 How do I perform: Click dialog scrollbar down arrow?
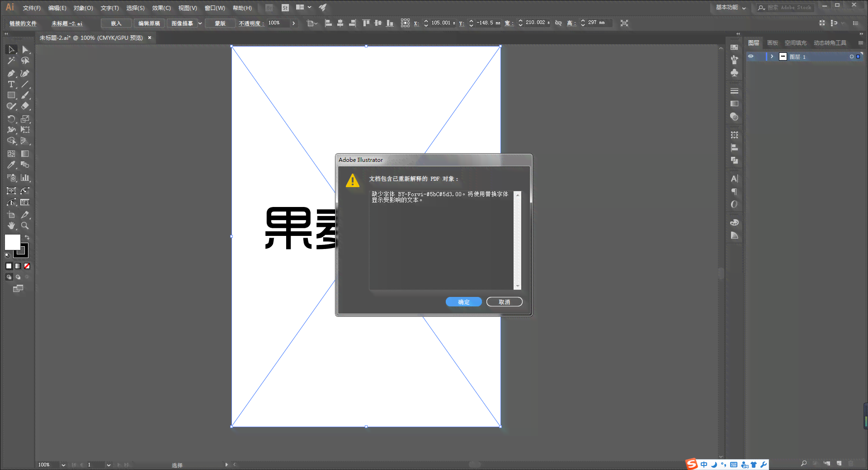(518, 286)
